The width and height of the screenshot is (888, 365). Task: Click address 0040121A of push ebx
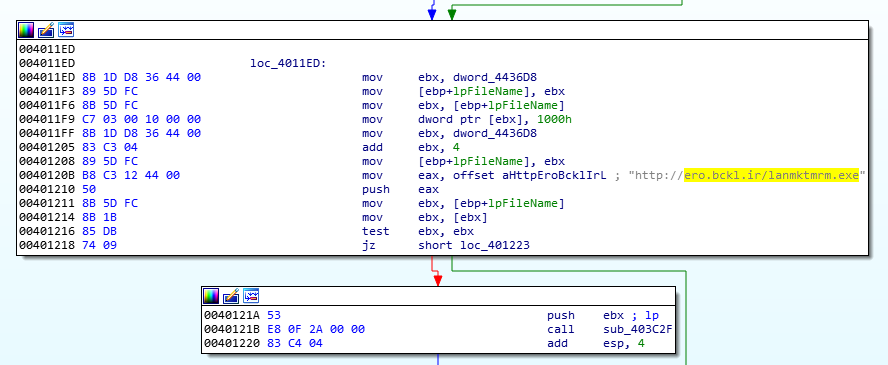[232, 315]
